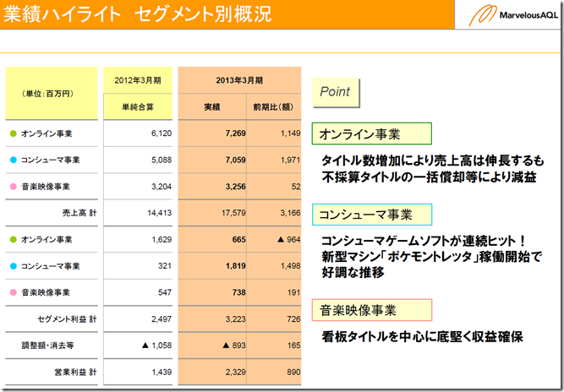The width and height of the screenshot is (564, 392).
Task: Click the value 1,498
Action: pos(291,266)
